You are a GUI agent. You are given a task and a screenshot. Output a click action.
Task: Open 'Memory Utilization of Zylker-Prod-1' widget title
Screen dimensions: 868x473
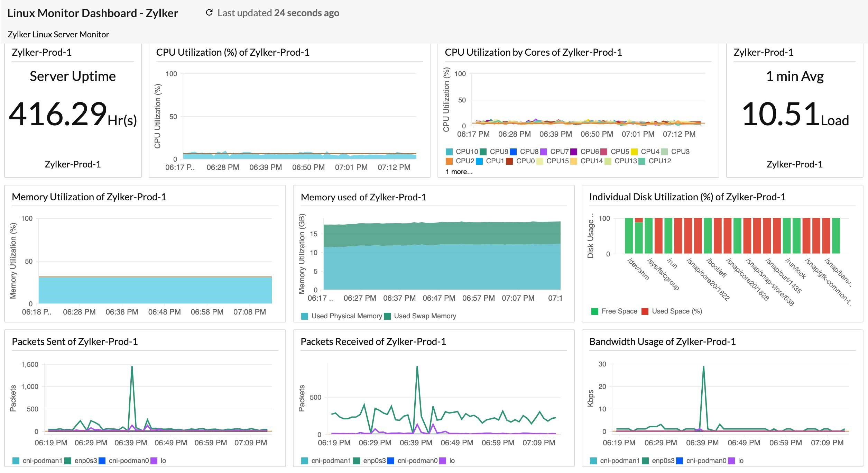pos(89,197)
